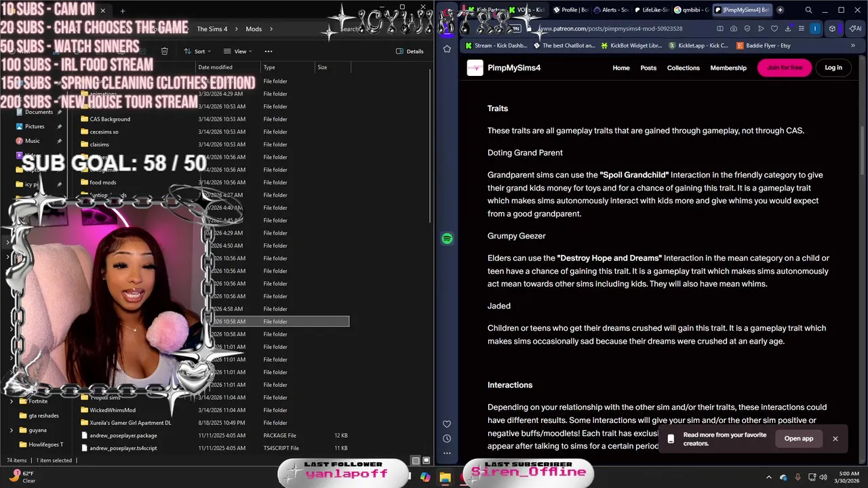
Task: Toggle the Details pane button
Action: point(410,51)
